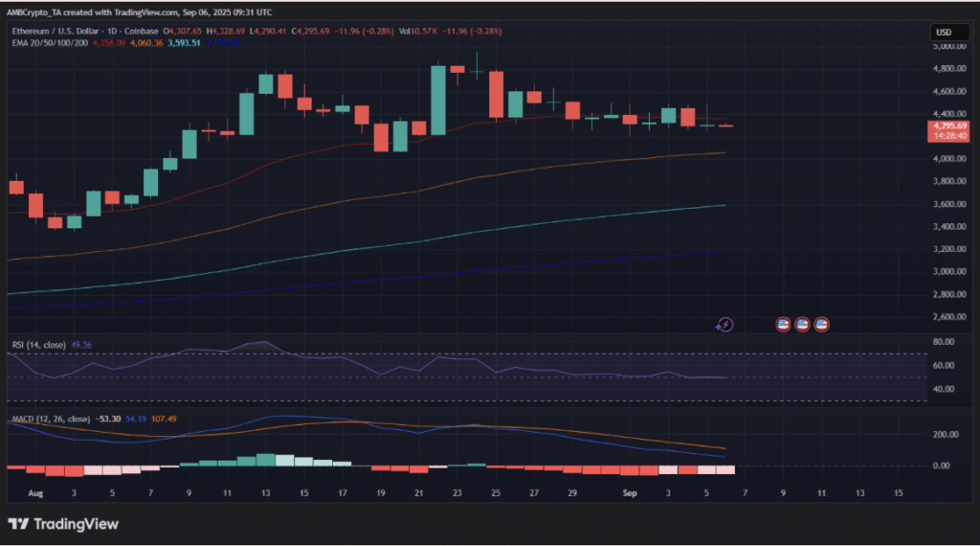Click the MACD histogram value -53.30
This screenshot has height=546, width=980.
(x=107, y=419)
